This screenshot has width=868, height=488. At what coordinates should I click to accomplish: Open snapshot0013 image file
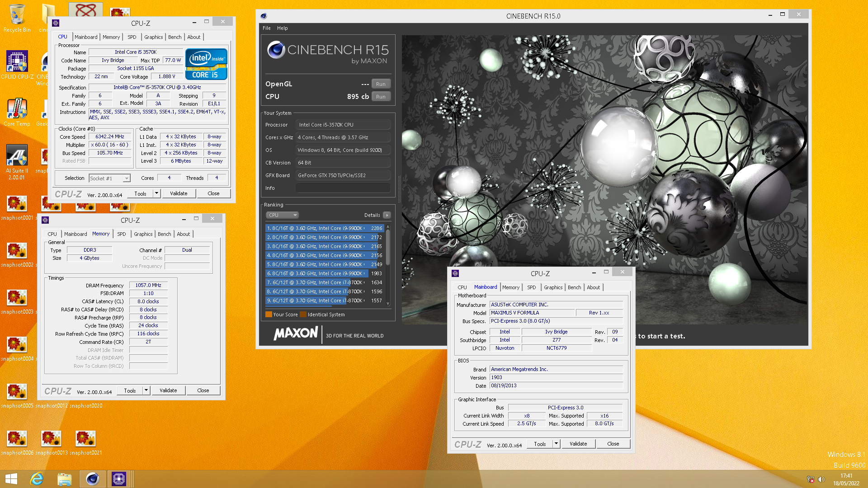[52, 443]
